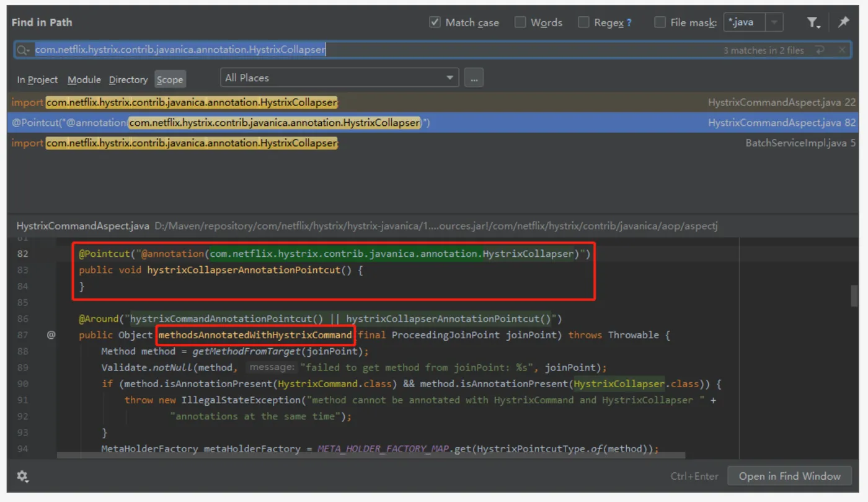
Task: Click the ellipsis scope browse button
Action: pyautogui.click(x=474, y=78)
